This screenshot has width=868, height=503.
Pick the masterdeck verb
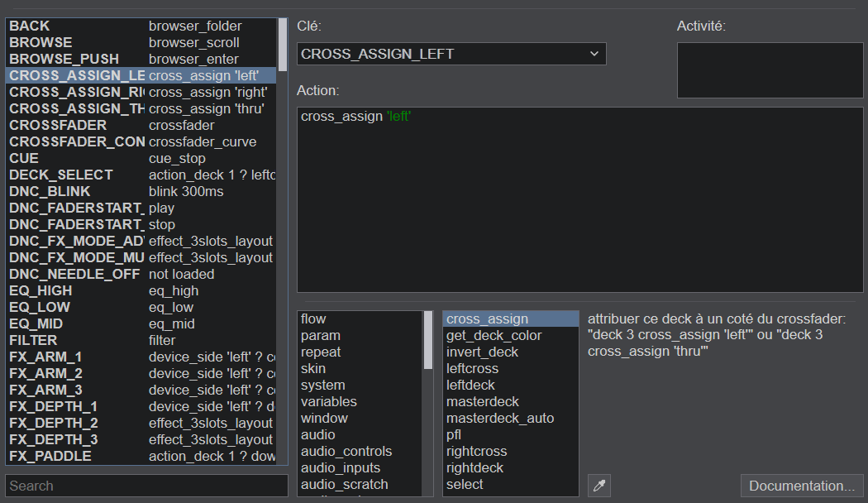click(510, 402)
